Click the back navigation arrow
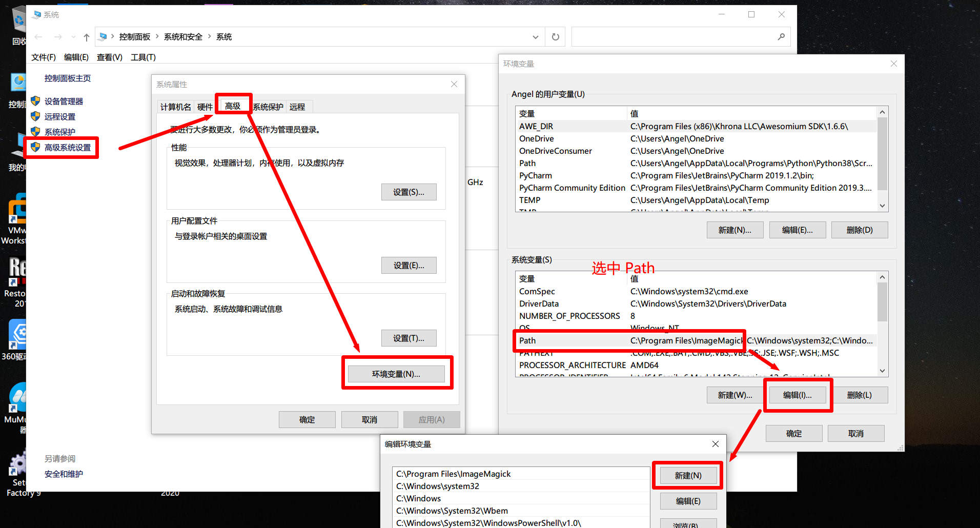 [x=38, y=37]
